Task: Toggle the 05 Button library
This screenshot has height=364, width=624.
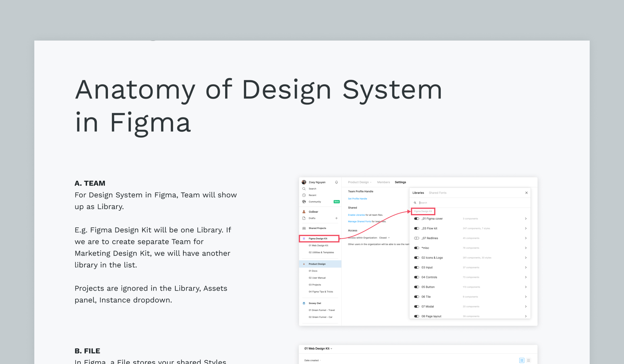Action: click(x=417, y=287)
